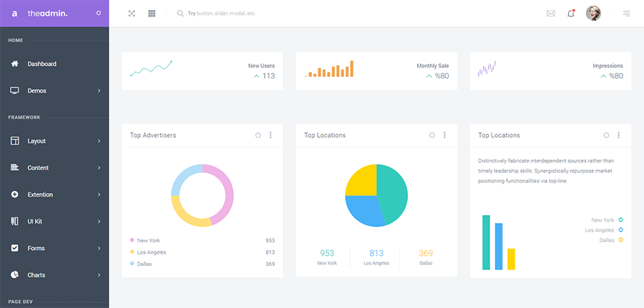
Task: Toggle the circle button on Top Advertisers card
Action: [x=258, y=135]
